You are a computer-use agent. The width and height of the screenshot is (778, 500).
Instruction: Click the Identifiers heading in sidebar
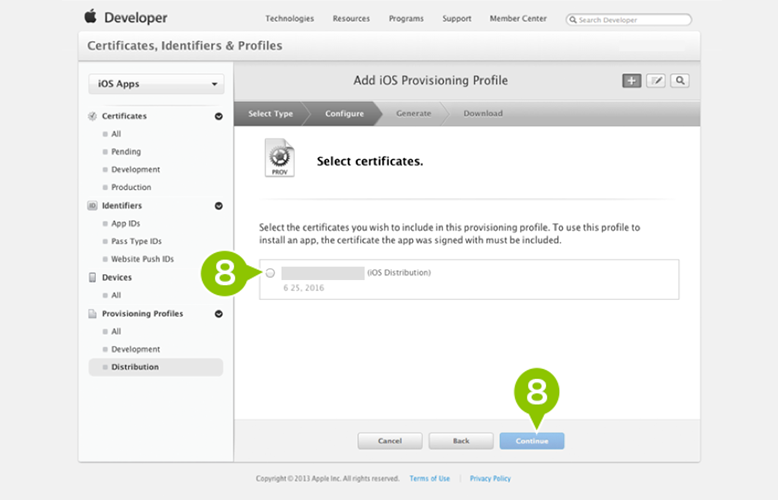click(x=122, y=206)
